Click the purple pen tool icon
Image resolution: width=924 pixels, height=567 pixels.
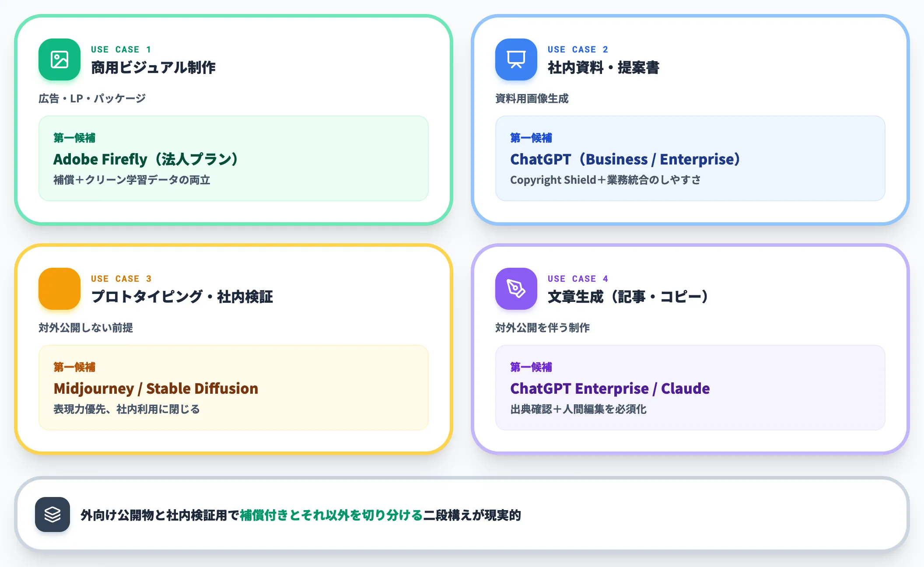point(516,289)
